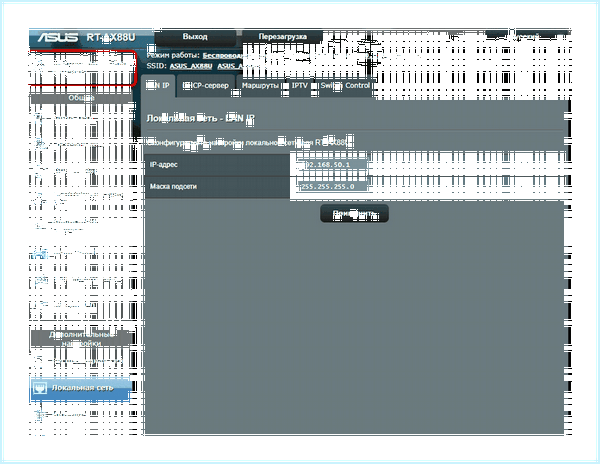Click the Выход logout button
Image resolution: width=600 pixels, height=464 pixels.
(x=195, y=37)
